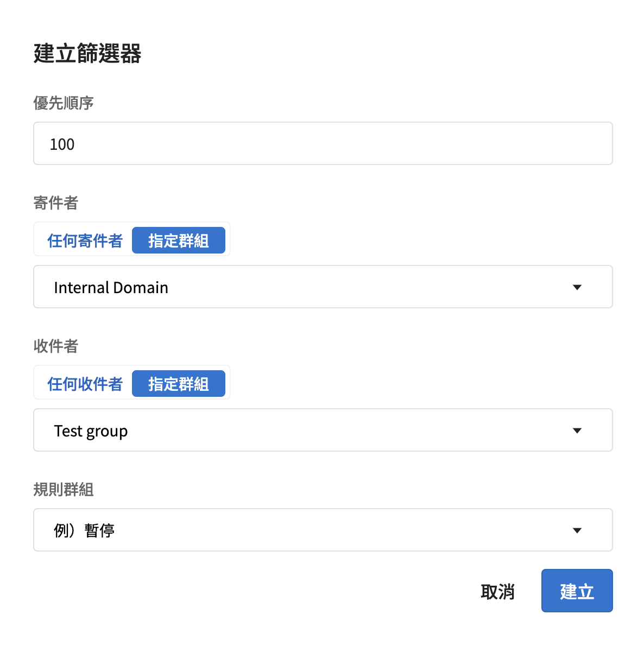Viewport: 644px width, 646px height.
Task: Click the 規則群組 section label
Action: click(64, 490)
